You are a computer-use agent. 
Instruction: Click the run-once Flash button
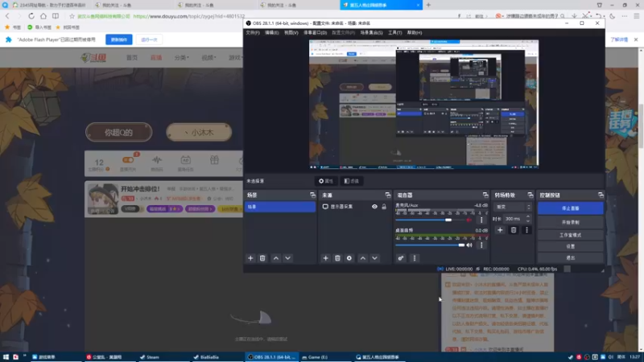click(149, 39)
